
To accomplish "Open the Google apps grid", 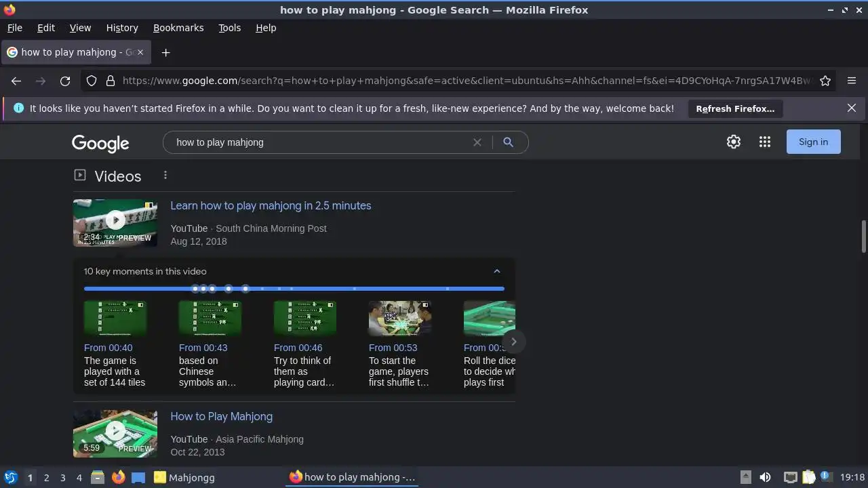I will tap(765, 142).
